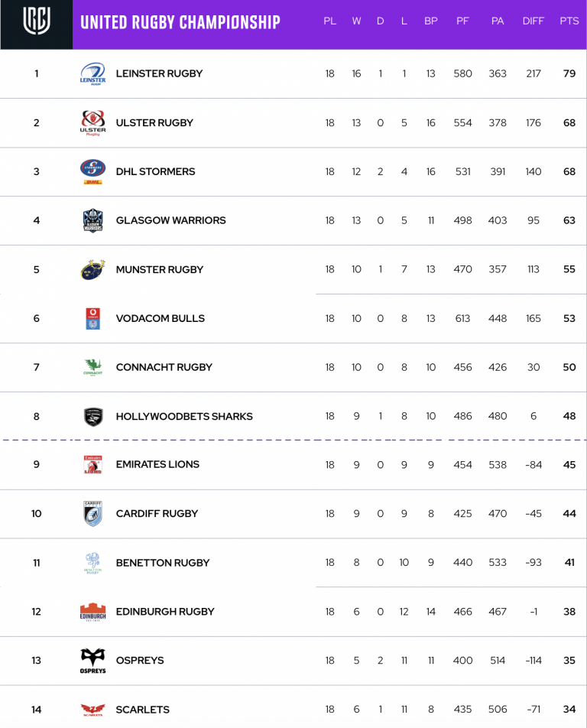The width and height of the screenshot is (587, 728).
Task: Click the Glasgow Warriors badge
Action: coord(92,220)
